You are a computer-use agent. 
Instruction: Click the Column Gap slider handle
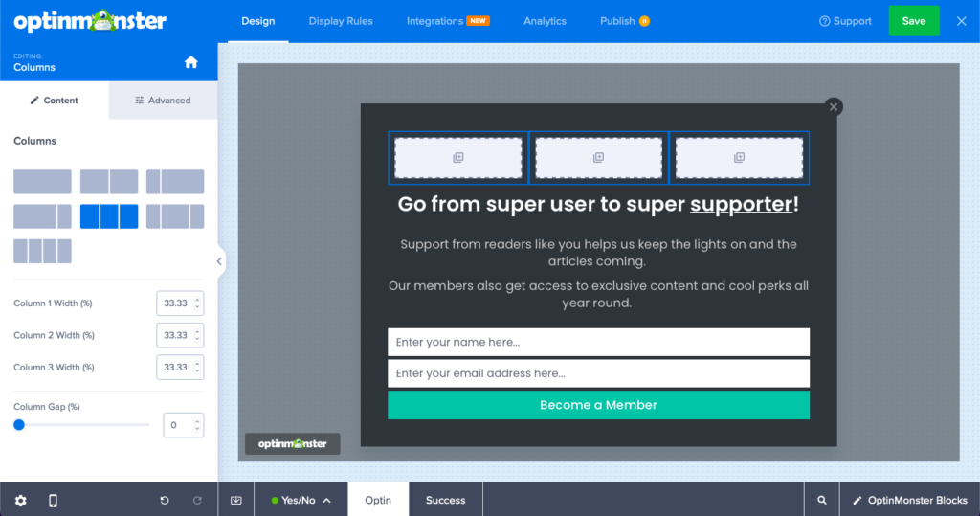tap(19, 424)
